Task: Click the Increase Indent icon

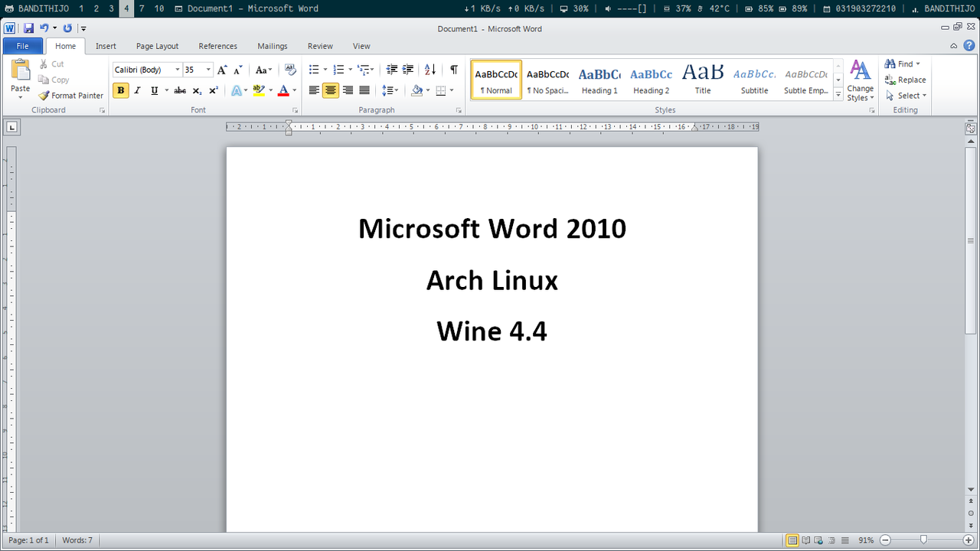Action: pyautogui.click(x=408, y=70)
